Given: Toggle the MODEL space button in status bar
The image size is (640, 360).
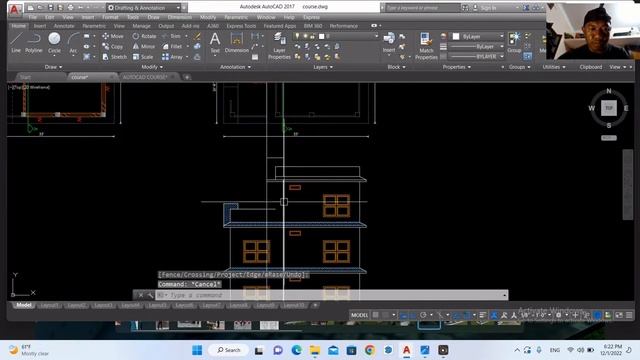Looking at the screenshot, I should 359,315.
